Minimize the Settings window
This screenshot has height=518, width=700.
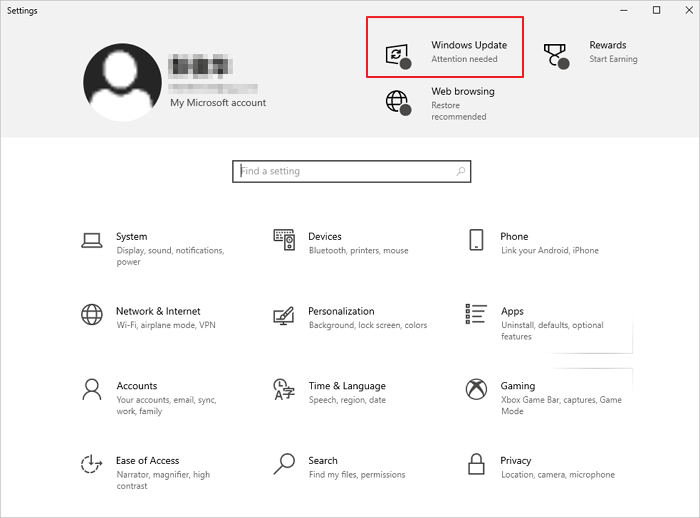pos(624,10)
